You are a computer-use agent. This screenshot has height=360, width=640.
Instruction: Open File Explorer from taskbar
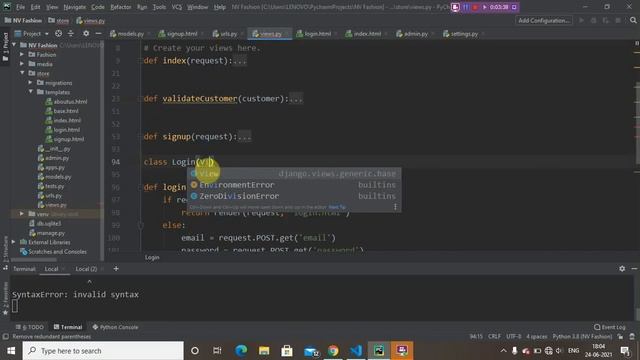pyautogui.click(x=264, y=351)
